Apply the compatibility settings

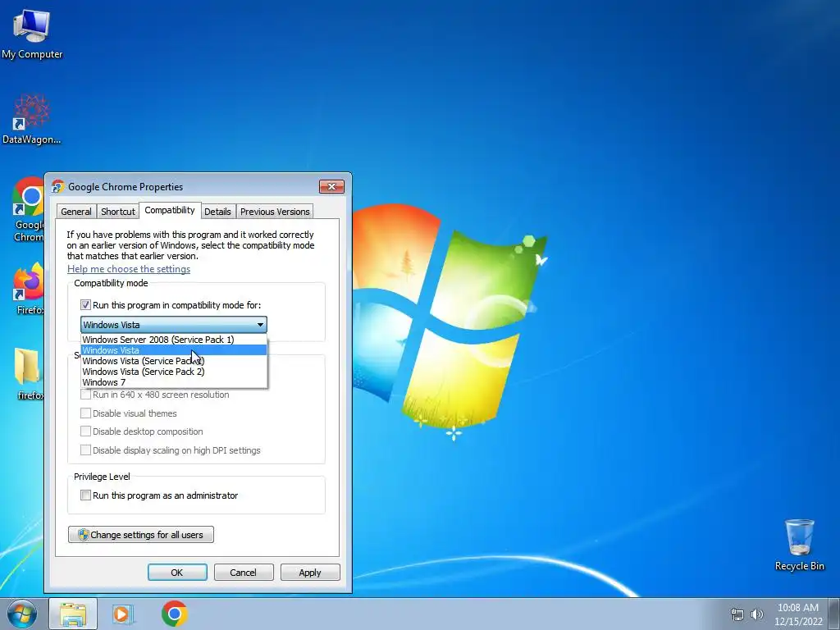coord(310,572)
